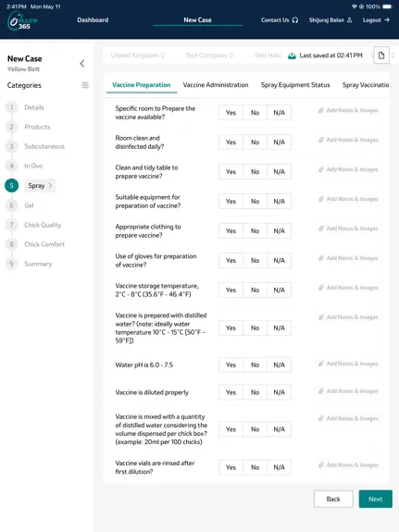Switch to the Vaccine Administration tab
Image resolution: width=399 pixels, height=532 pixels.
(x=216, y=85)
